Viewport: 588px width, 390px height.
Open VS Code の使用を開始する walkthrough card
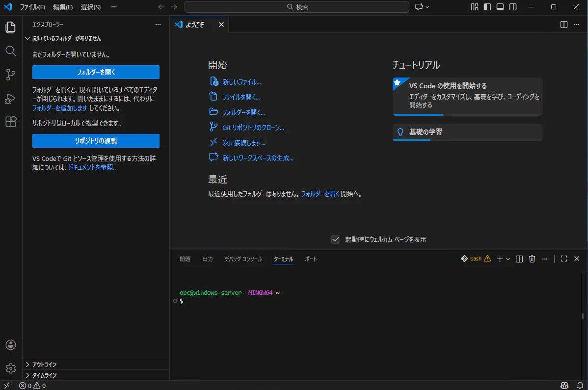tap(467, 97)
